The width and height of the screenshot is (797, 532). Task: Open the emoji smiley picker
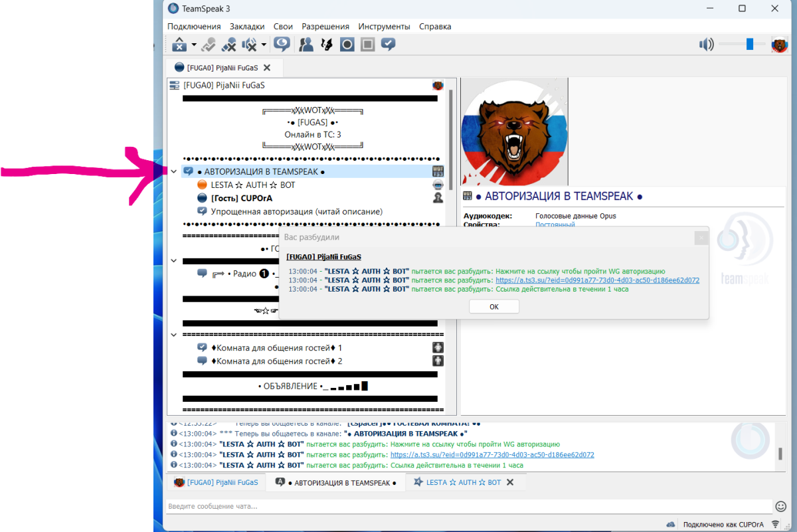pos(780,506)
